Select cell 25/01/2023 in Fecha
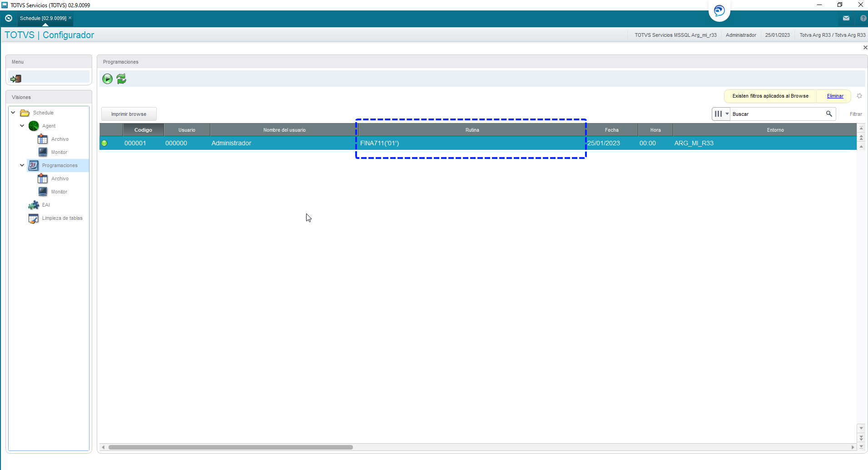 pyautogui.click(x=612, y=143)
